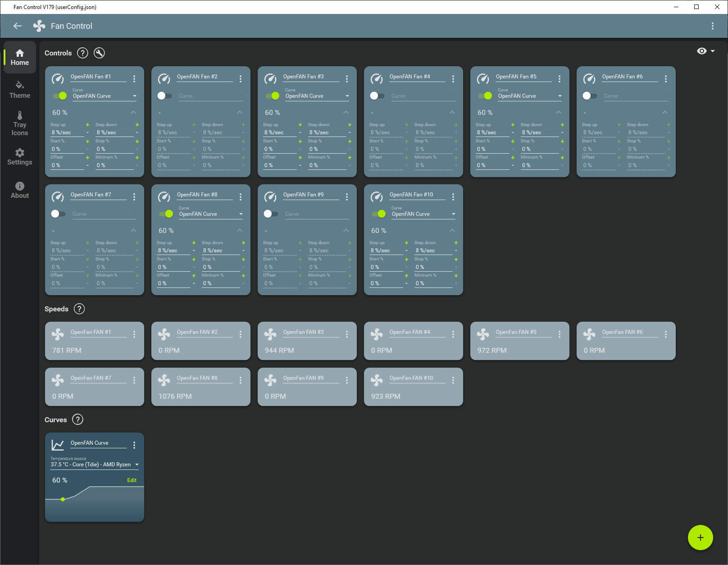
Task: Open the eye visibility dropdown at top right
Action: coord(705,51)
